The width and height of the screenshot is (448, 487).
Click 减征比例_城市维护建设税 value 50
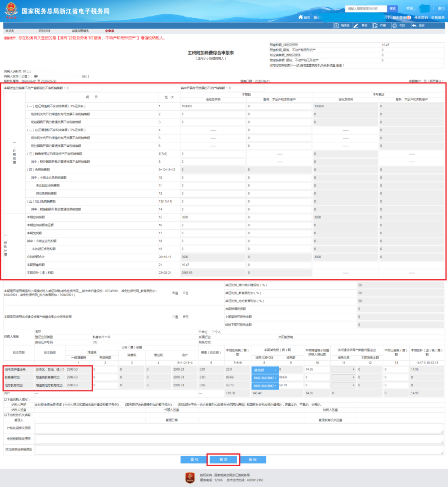[x=400, y=285]
